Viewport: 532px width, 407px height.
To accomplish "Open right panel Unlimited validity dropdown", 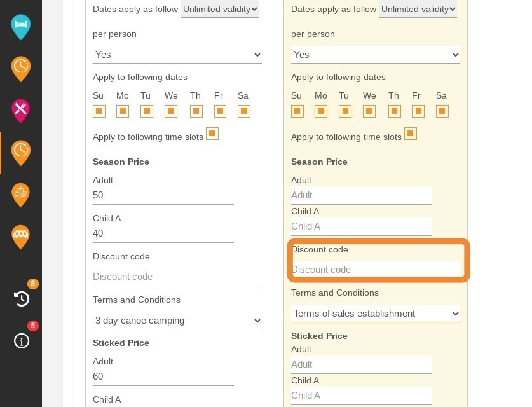I will pyautogui.click(x=418, y=9).
